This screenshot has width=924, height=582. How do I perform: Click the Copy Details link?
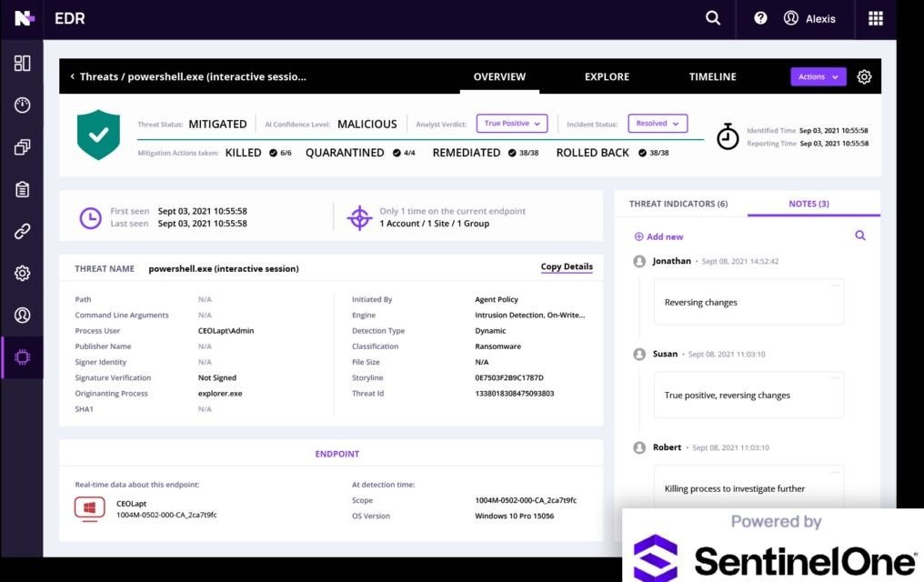[567, 267]
